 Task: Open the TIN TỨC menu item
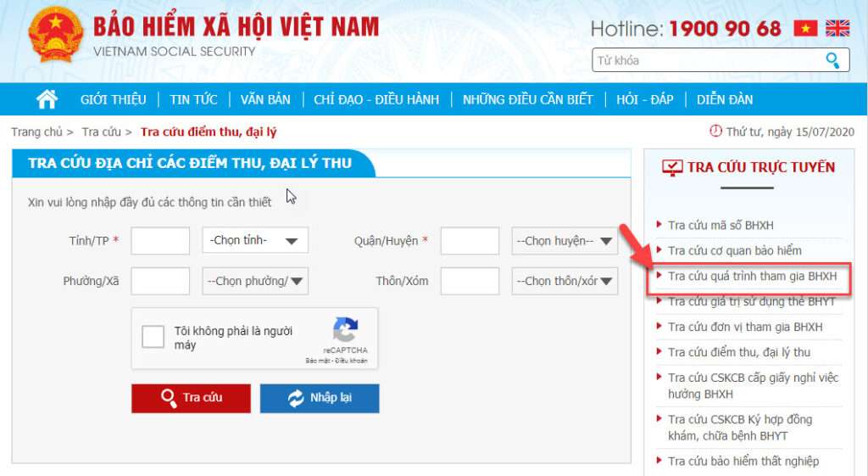point(193,100)
